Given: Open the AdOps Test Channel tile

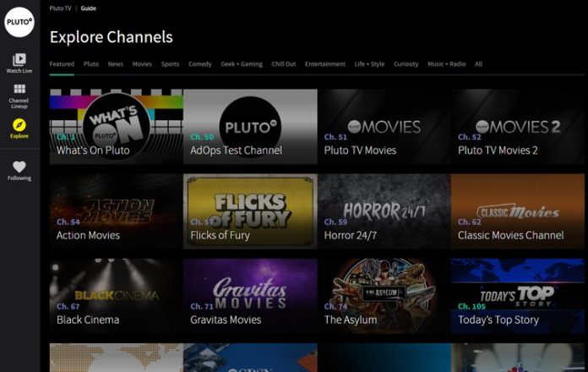Looking at the screenshot, I should (250, 127).
